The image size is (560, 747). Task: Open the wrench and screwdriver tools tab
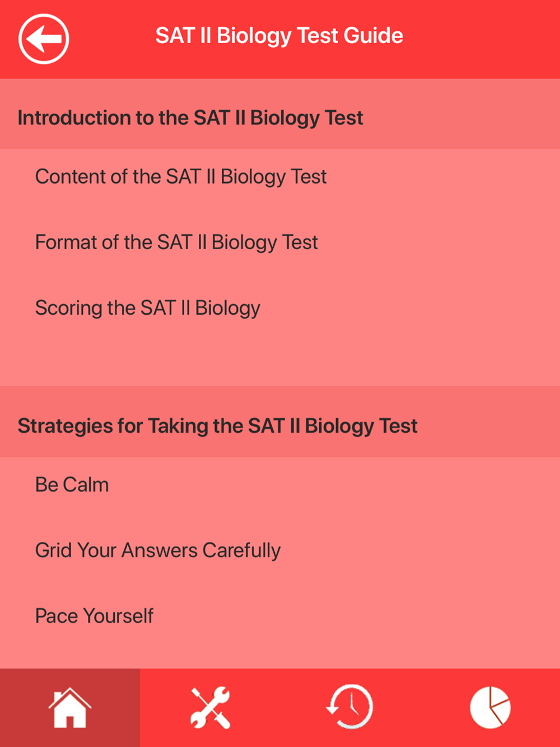point(210,708)
